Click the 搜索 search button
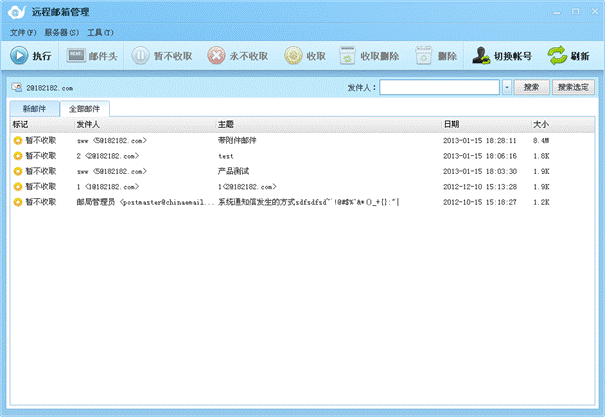605x417 pixels. pos(531,88)
